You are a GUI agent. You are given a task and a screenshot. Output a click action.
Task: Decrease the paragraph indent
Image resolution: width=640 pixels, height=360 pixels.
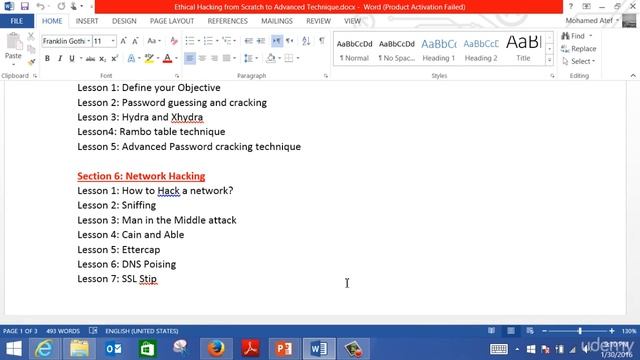point(248,41)
